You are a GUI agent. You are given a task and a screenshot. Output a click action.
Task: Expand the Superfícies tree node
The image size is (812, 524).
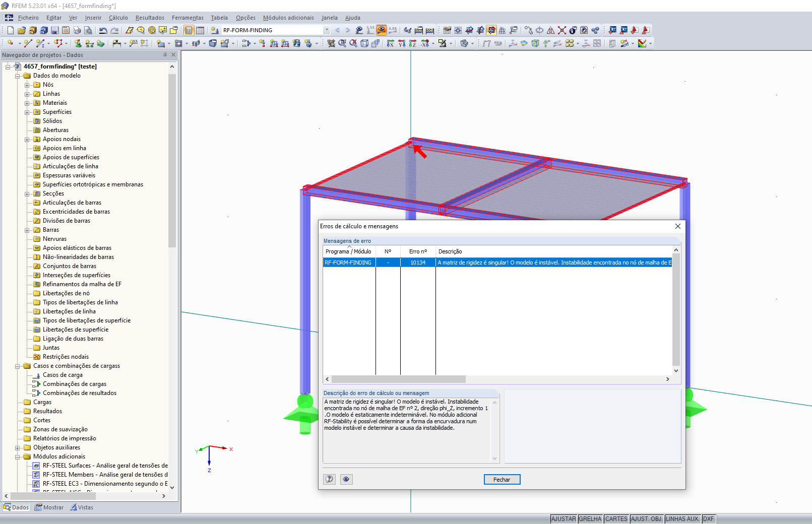pyautogui.click(x=27, y=112)
